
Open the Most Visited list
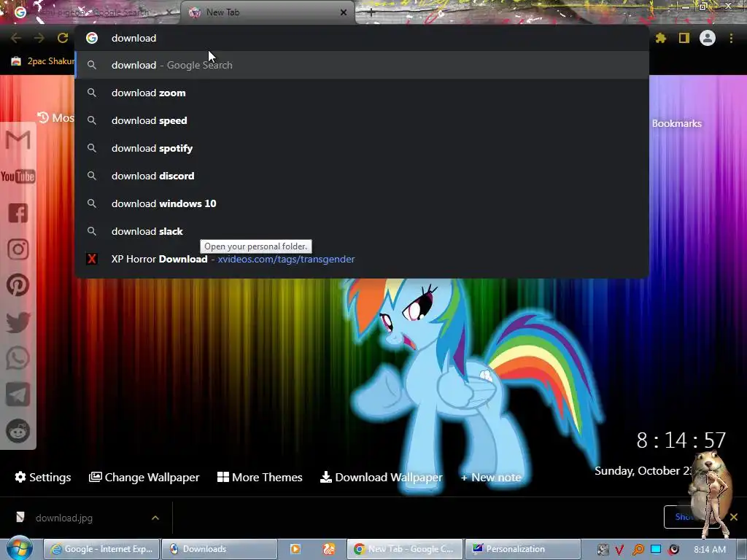coord(55,117)
